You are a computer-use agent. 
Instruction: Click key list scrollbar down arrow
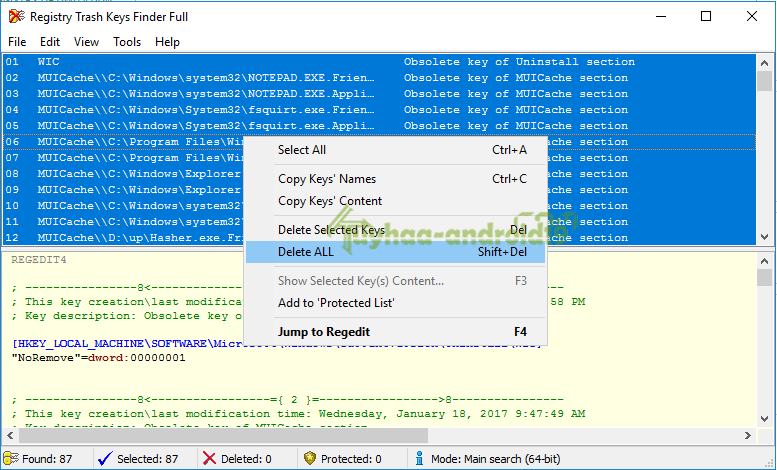(x=765, y=237)
